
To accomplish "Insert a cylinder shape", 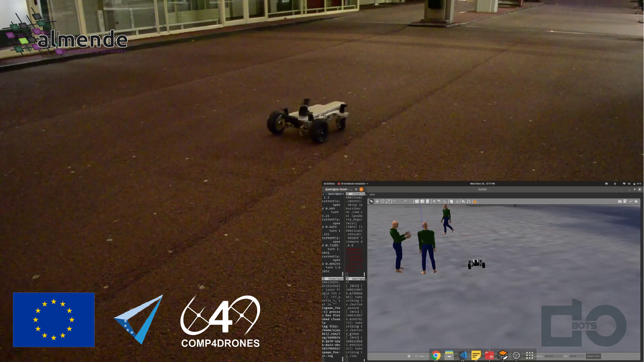I will [x=427, y=201].
